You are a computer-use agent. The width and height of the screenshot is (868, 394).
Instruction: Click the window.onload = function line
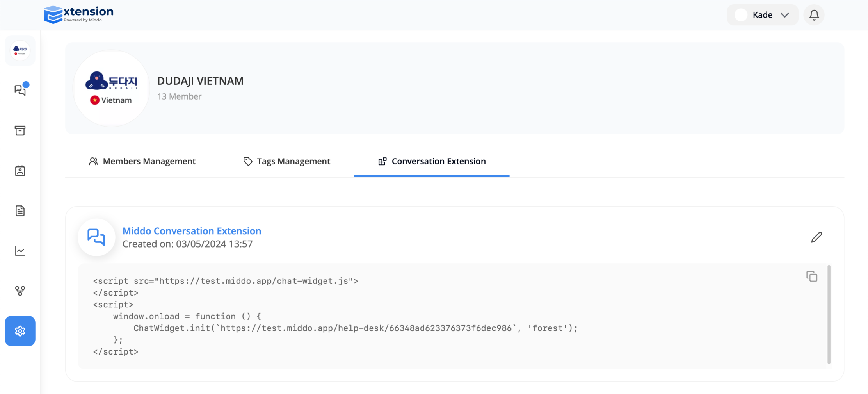point(187,316)
